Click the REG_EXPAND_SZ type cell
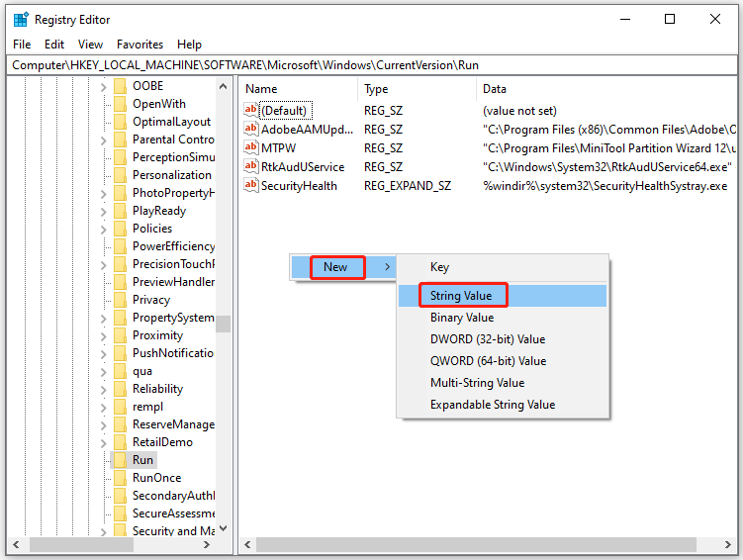Viewport: 743px width, 560px height. pyautogui.click(x=408, y=186)
